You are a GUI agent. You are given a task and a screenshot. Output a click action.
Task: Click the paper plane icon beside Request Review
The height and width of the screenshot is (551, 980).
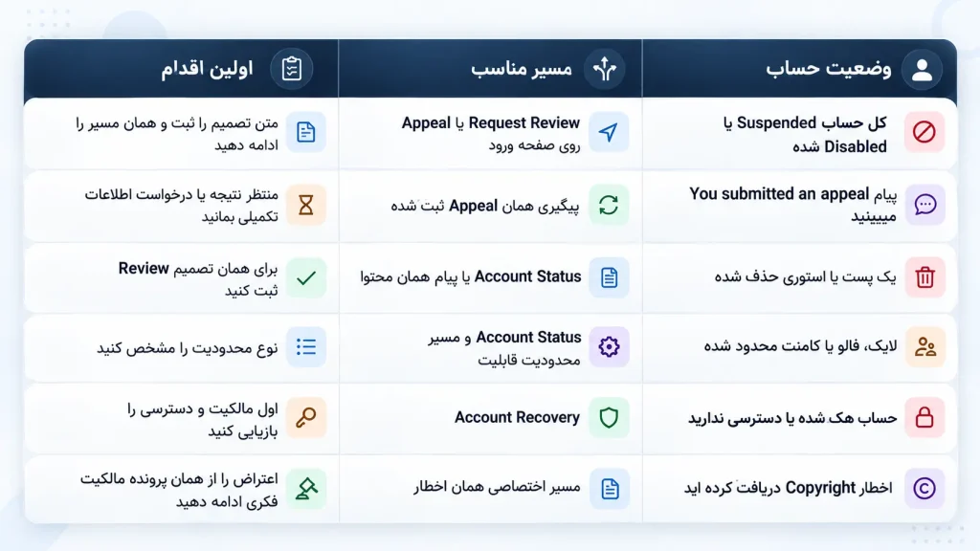tap(608, 132)
